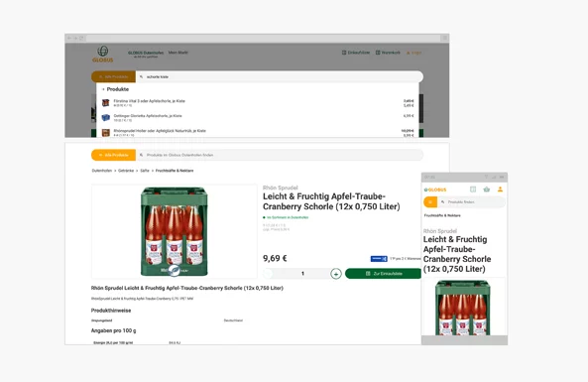Enlarge the main Schorle crate product image
Screen dimensions: 588x382
[175, 231]
